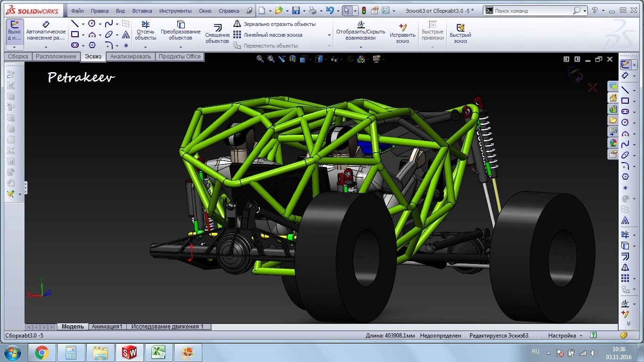Select the Spline tool in ribbon
Image resolution: width=644 pixels, height=362 pixels.
coord(109,24)
